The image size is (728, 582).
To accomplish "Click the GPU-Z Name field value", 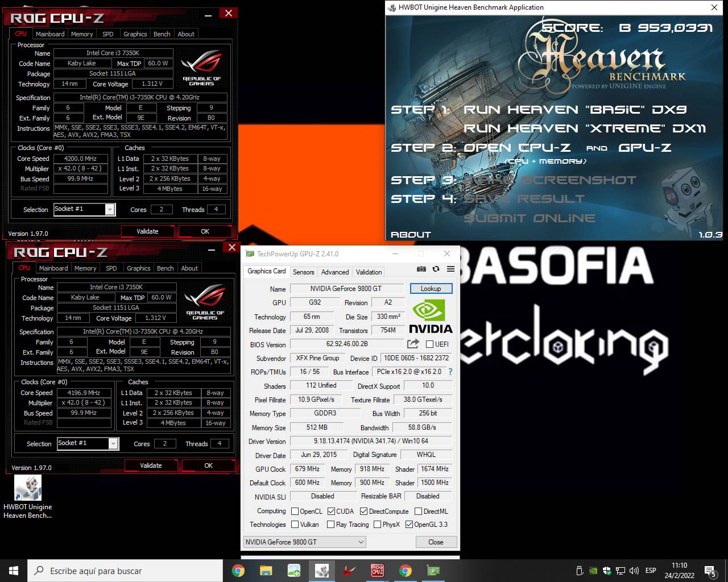I will 346,289.
